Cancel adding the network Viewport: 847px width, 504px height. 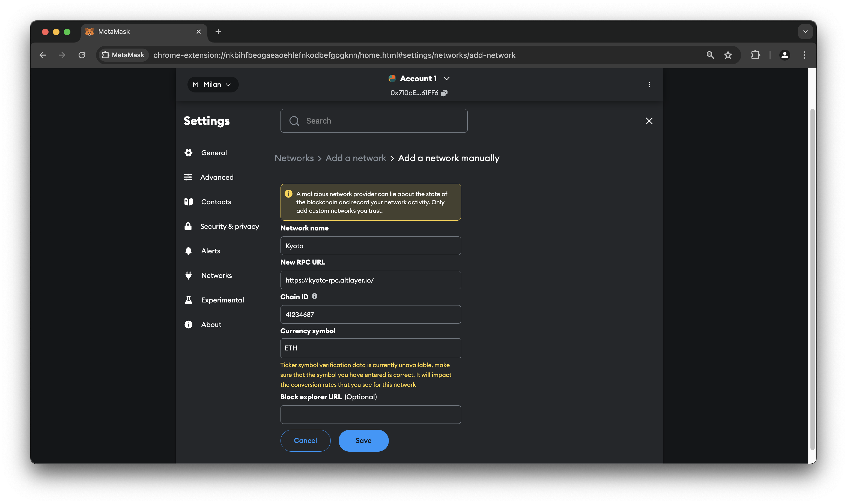(x=305, y=441)
